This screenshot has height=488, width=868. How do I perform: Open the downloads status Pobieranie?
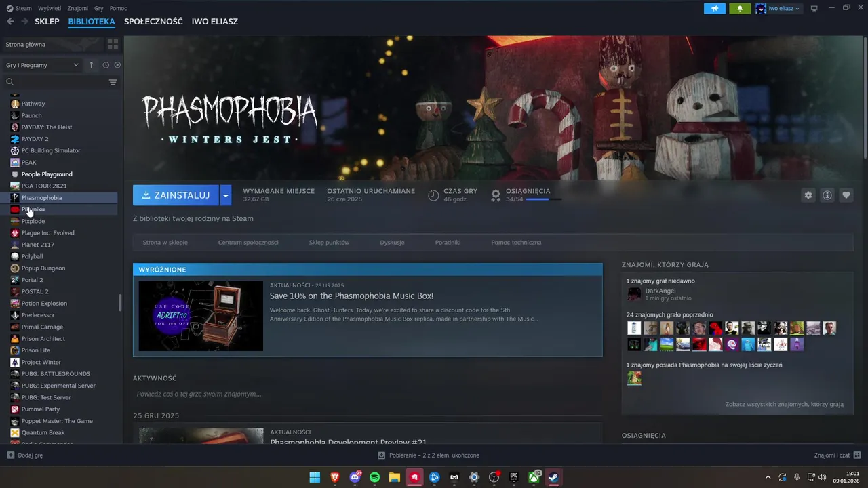(x=429, y=455)
